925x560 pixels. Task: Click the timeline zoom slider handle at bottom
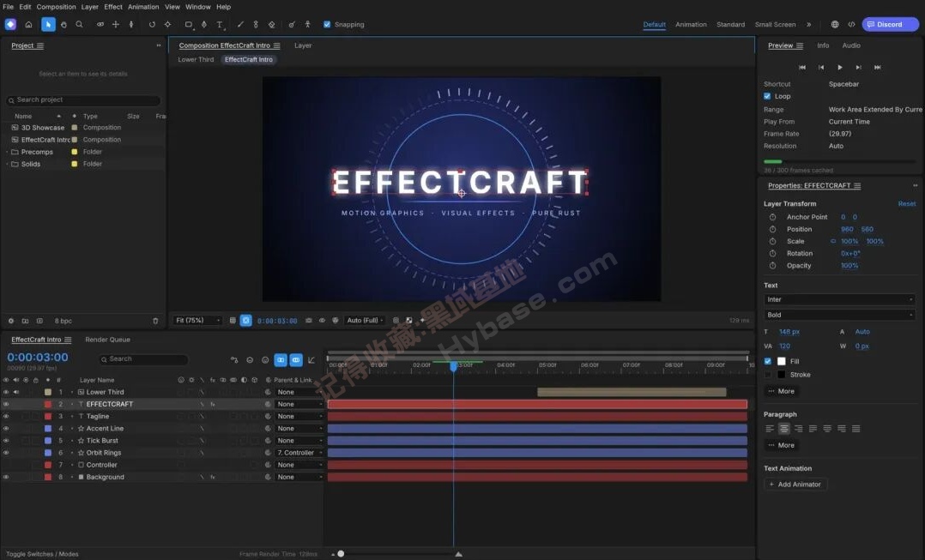(x=341, y=554)
